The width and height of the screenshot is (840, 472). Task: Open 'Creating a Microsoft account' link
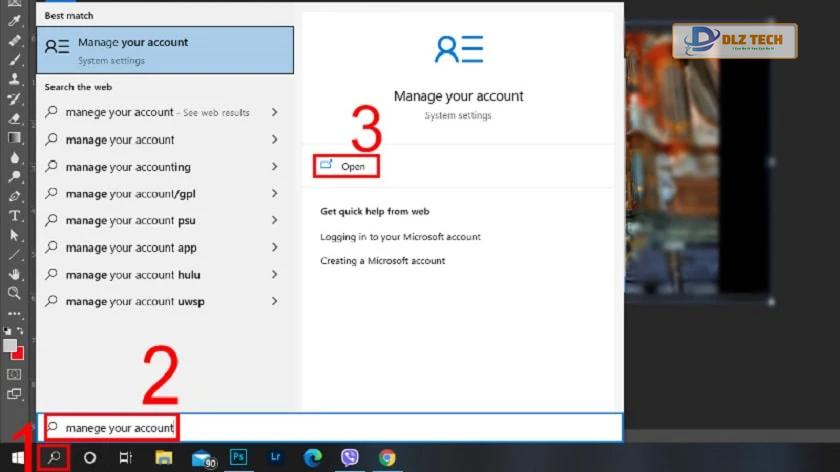click(382, 261)
